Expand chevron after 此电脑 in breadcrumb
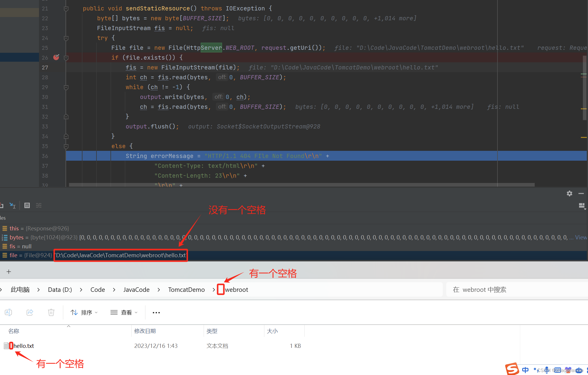 [x=38, y=289]
